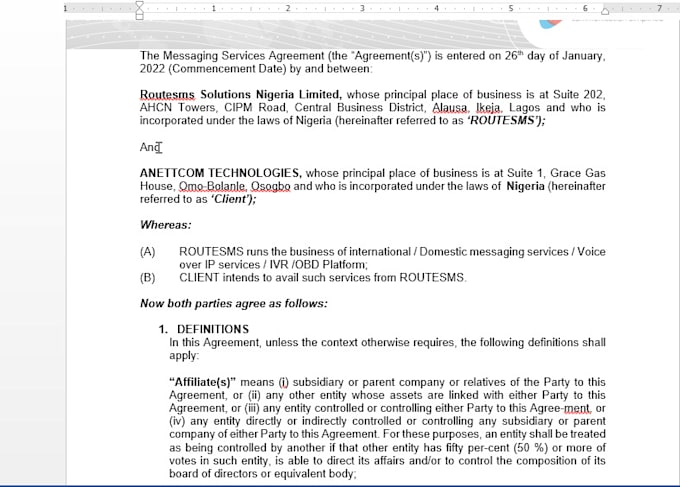Click the bold word "Nigeria" in client paragraph

click(525, 186)
